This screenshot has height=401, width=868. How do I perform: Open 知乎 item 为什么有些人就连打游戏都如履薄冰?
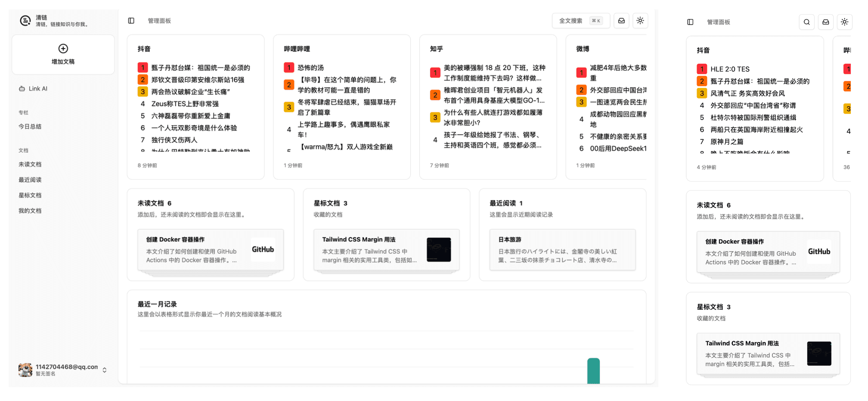click(x=493, y=117)
